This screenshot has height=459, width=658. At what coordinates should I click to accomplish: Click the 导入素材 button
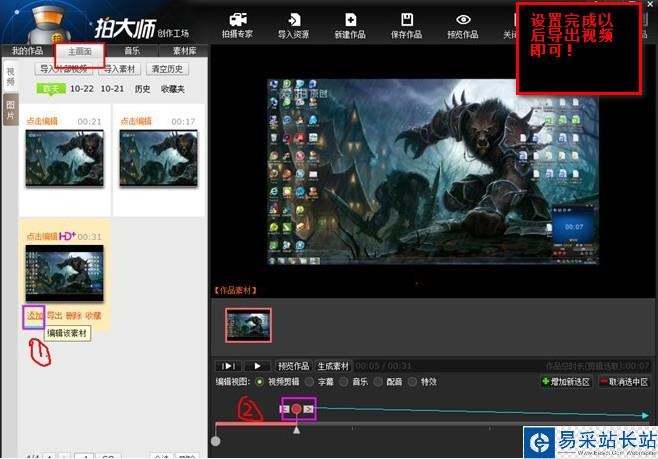coord(119,69)
